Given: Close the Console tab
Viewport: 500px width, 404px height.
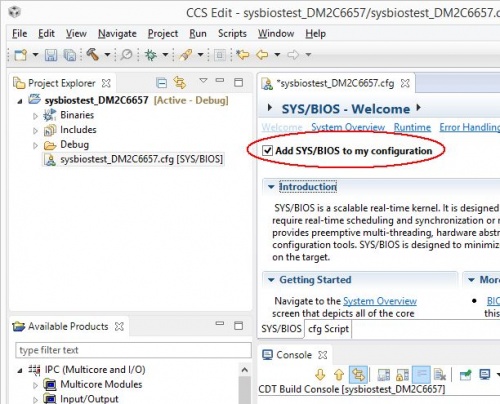Looking at the screenshot, I should tap(323, 355).
